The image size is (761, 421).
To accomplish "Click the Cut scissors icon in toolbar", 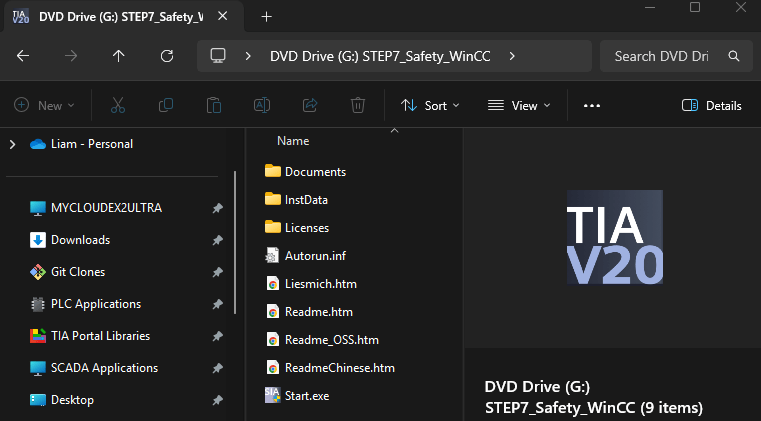I will [x=118, y=105].
